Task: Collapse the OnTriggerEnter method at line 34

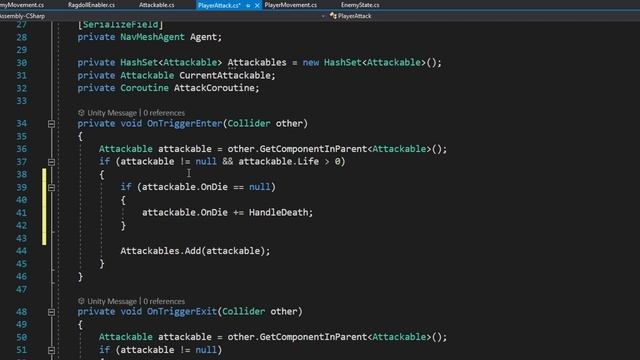Action: click(x=51, y=124)
